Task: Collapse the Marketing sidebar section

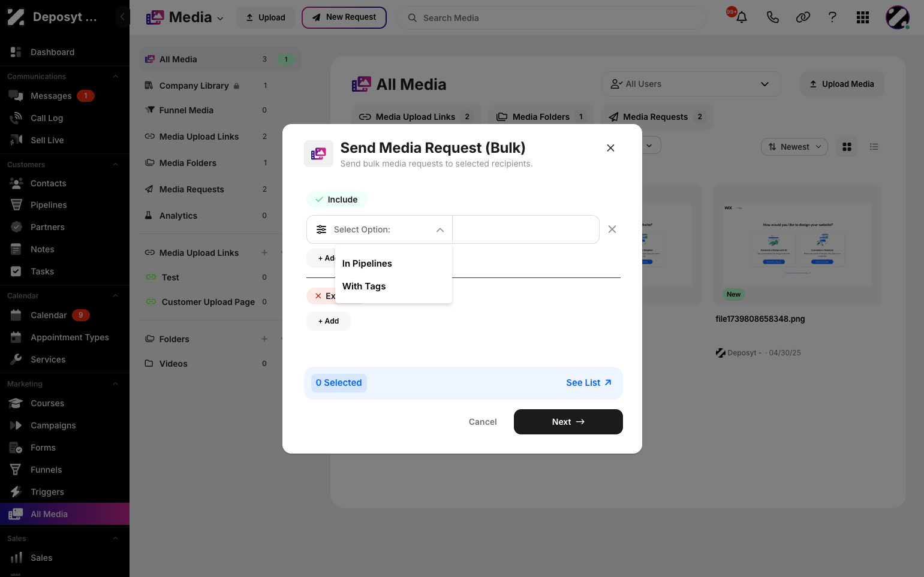Action: click(x=116, y=384)
